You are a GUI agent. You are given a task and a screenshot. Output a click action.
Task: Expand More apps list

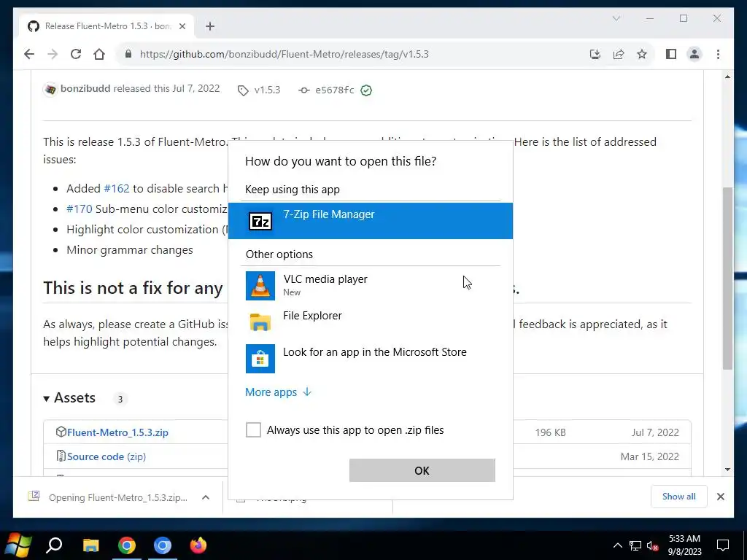point(278,392)
